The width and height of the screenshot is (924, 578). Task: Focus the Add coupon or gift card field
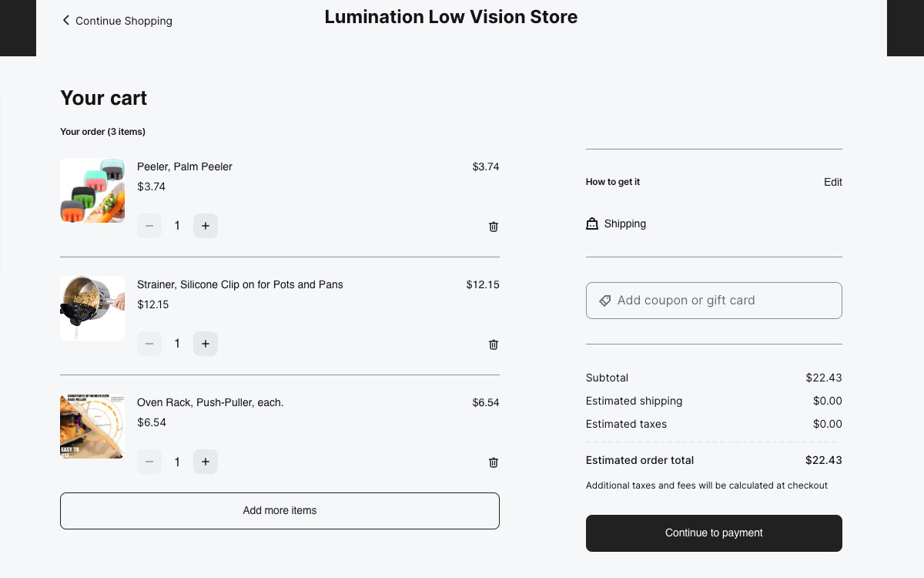pos(714,301)
